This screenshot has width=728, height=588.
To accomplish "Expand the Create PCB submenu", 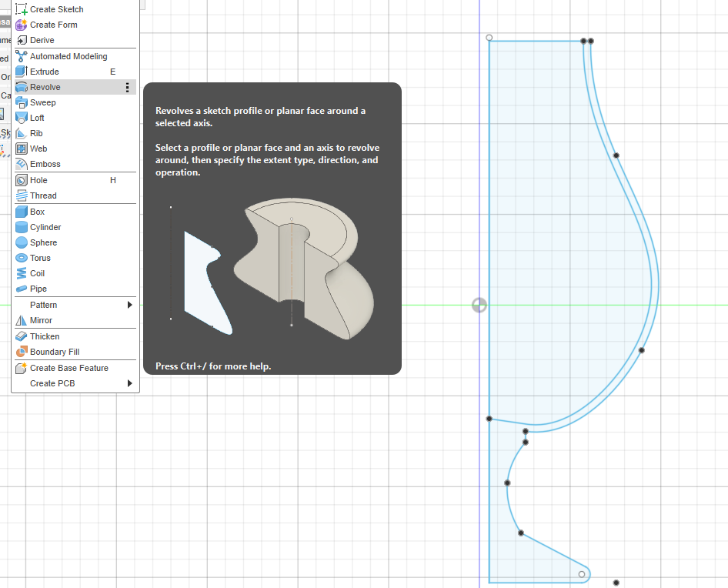I will pyautogui.click(x=129, y=383).
